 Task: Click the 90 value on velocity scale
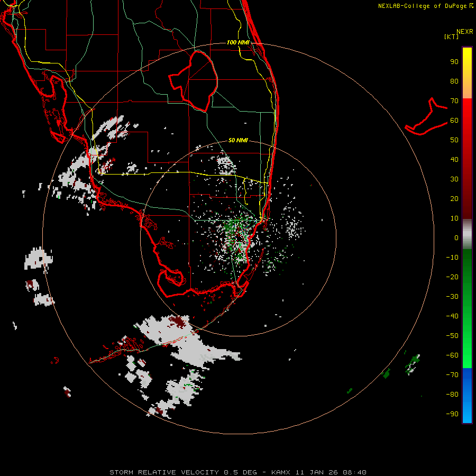[x=454, y=62]
